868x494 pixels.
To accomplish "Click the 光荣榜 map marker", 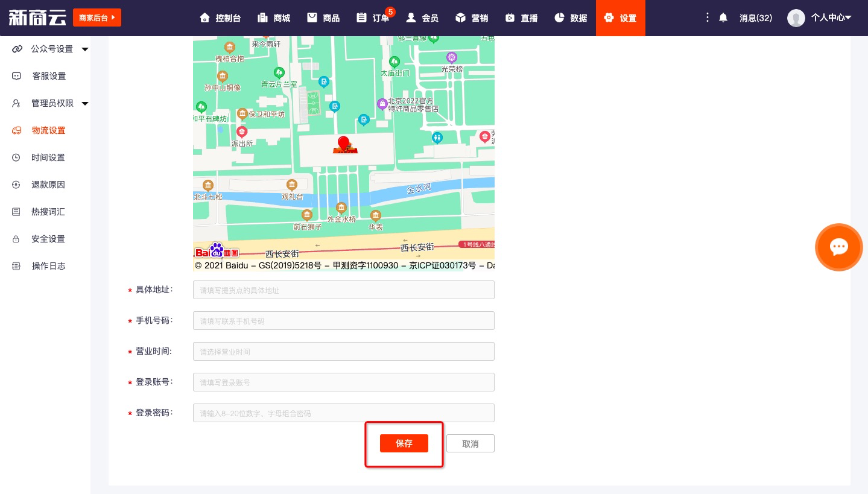I will (452, 58).
